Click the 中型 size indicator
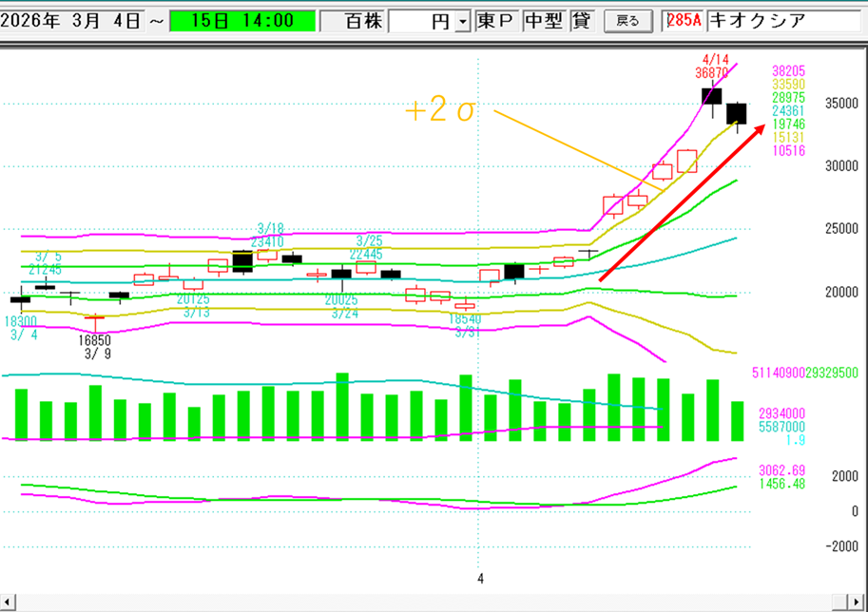The image size is (868, 612). (546, 21)
